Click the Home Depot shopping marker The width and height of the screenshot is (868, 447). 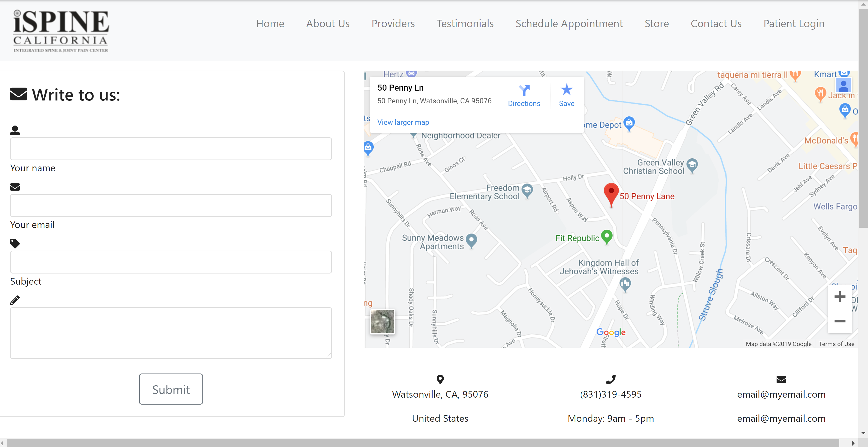629,123
